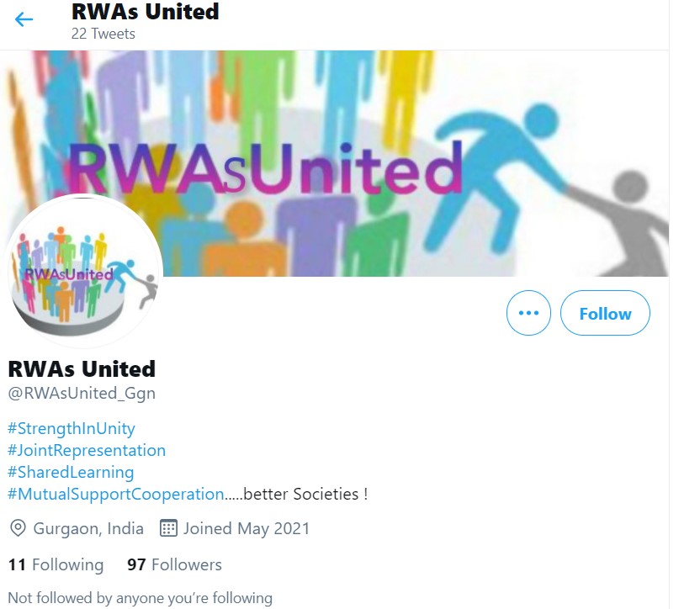Image resolution: width=700 pixels, height=609 pixels.
Task: Click the RWAs United title in top bar
Action: [145, 12]
